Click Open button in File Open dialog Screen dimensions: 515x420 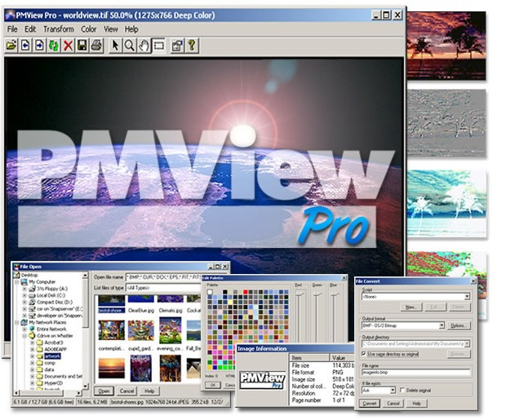coord(104,391)
